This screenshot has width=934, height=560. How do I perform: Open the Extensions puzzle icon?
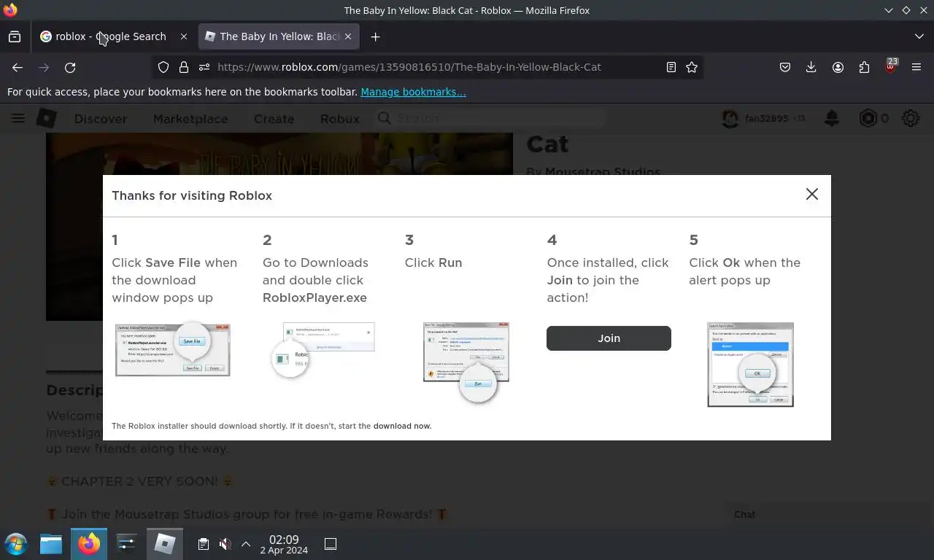pos(864,67)
